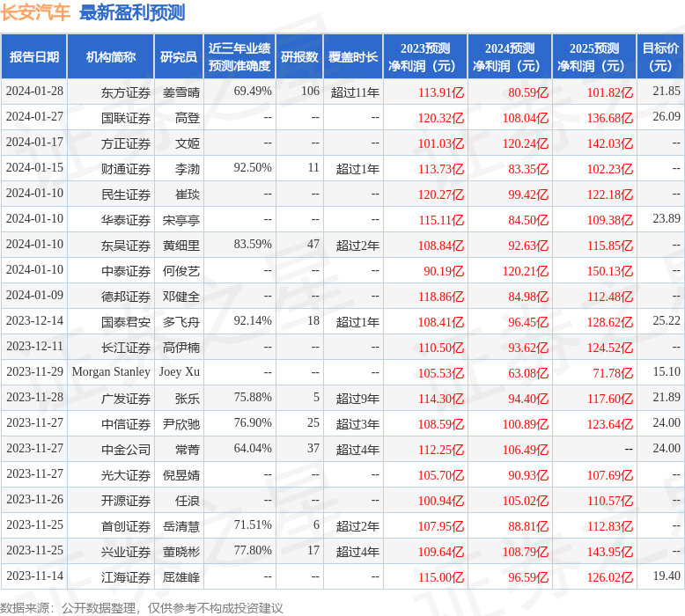685x616 pixels.
Task: Click the 2023 profit value 113.91亿
Action: (x=441, y=92)
